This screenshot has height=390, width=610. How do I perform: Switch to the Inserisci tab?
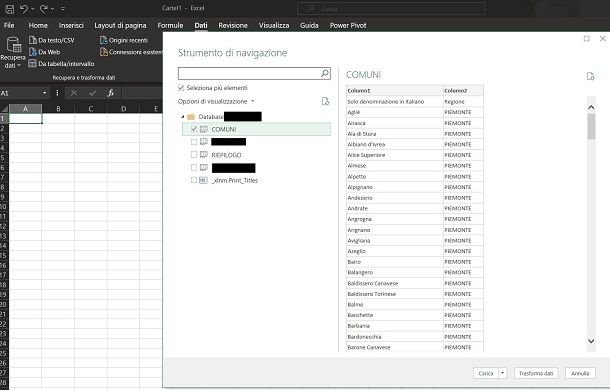[x=71, y=25]
